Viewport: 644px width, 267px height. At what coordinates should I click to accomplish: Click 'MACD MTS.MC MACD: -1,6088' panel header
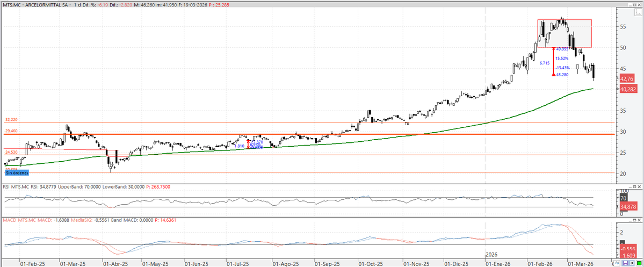tap(36, 220)
